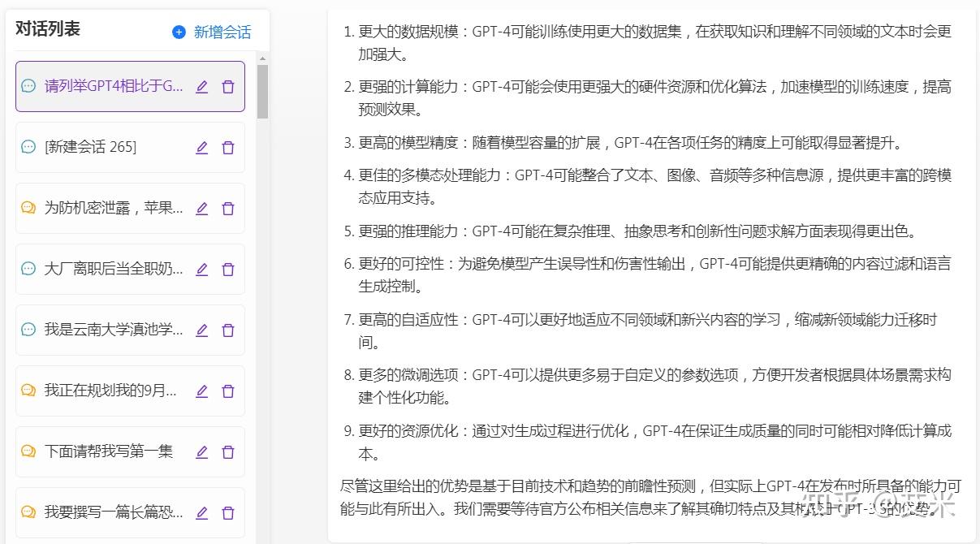Viewport: 980px width, 544px height.
Task: Click orange chat icon of 为防机密泄露，苹果...
Action: pyautogui.click(x=28, y=208)
